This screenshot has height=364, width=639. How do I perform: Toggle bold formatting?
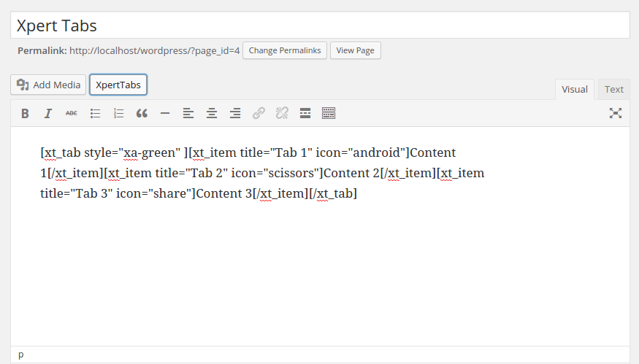(25, 113)
